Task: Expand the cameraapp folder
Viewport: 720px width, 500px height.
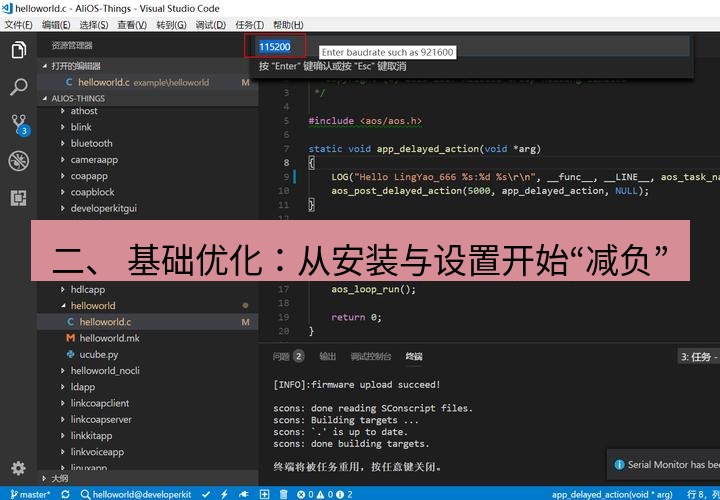Action: tap(62, 160)
